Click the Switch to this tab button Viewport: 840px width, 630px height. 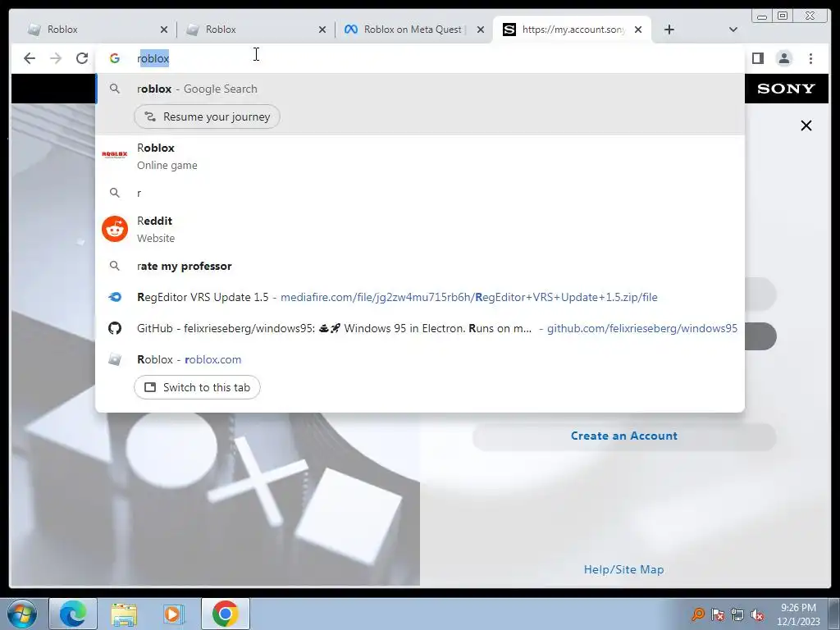coord(197,387)
